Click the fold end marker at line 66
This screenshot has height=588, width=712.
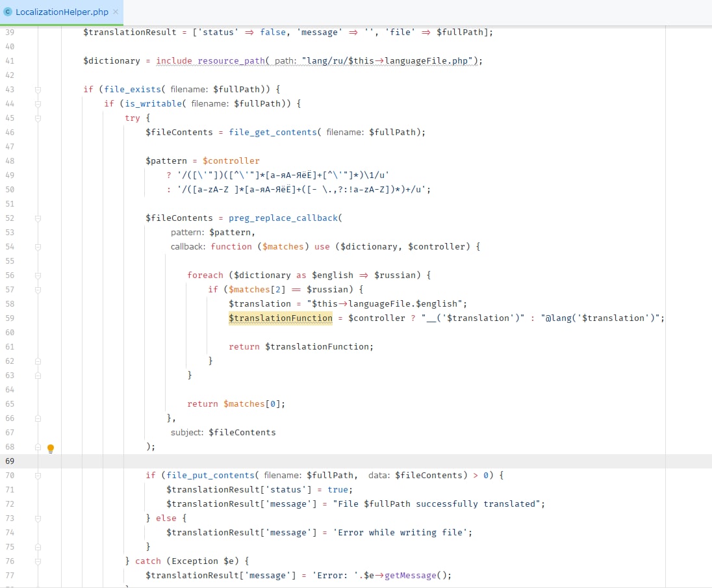click(38, 418)
